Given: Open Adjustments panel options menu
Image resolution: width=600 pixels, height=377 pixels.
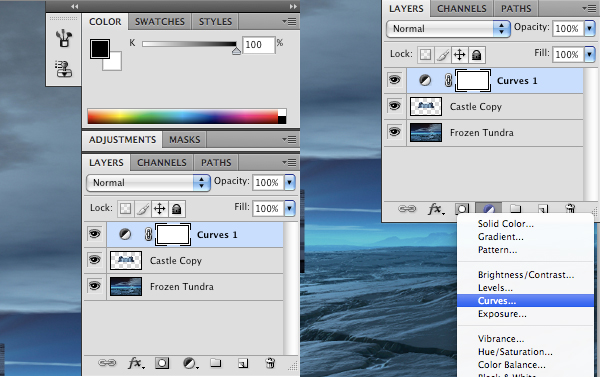Looking at the screenshot, I should [289, 139].
